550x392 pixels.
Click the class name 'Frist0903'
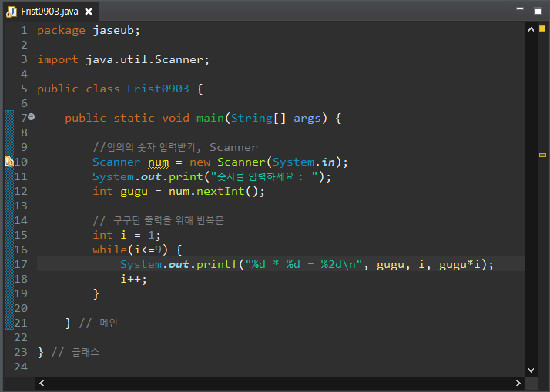point(158,89)
